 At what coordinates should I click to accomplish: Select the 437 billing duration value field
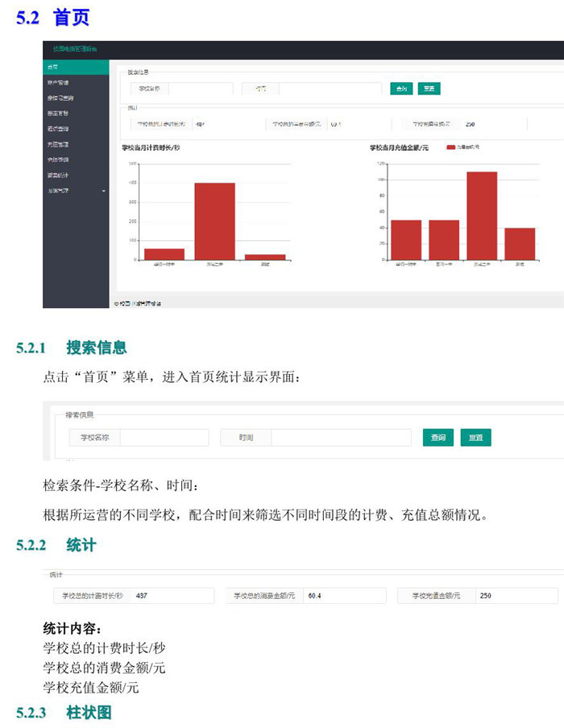click(x=172, y=596)
